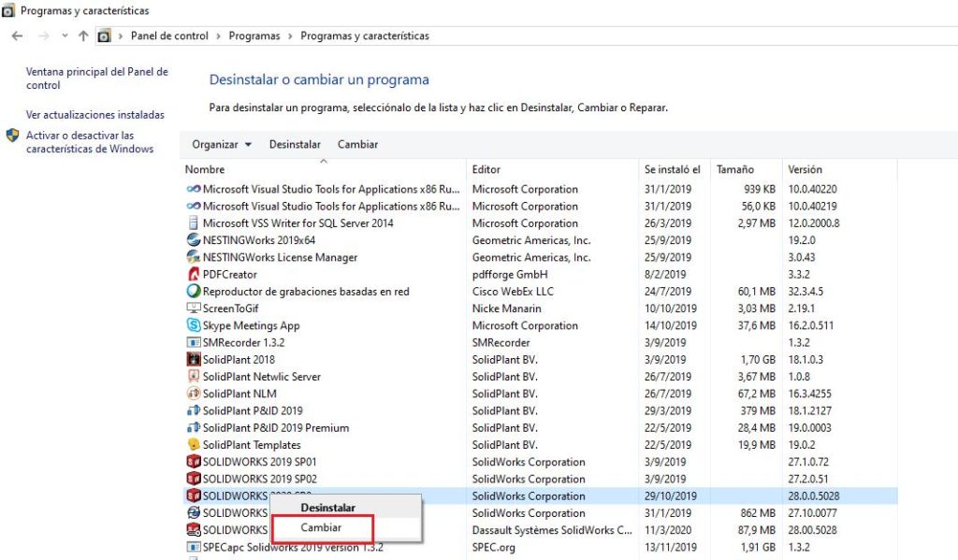Sort by the Versión column header
The image size is (958, 560).
pyautogui.click(x=805, y=170)
